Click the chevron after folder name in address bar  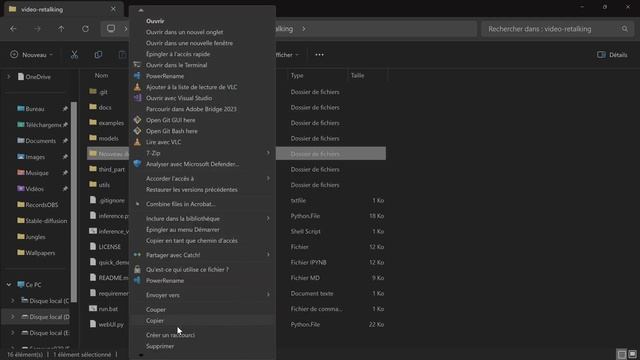pyautogui.click(x=304, y=29)
